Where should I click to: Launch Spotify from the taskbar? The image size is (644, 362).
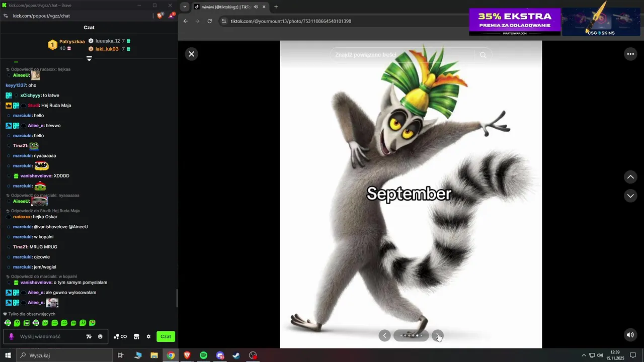[203, 355]
